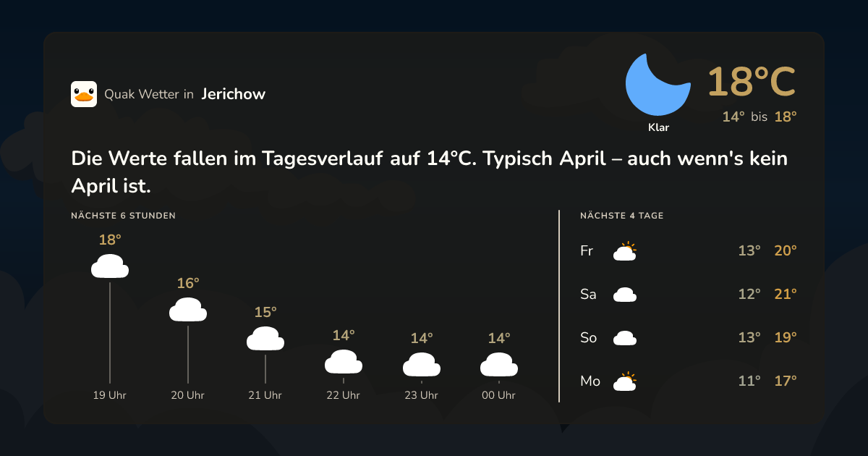The image size is (868, 456).
Task: Click Saturday's cloudy icon
Action: [x=625, y=295]
